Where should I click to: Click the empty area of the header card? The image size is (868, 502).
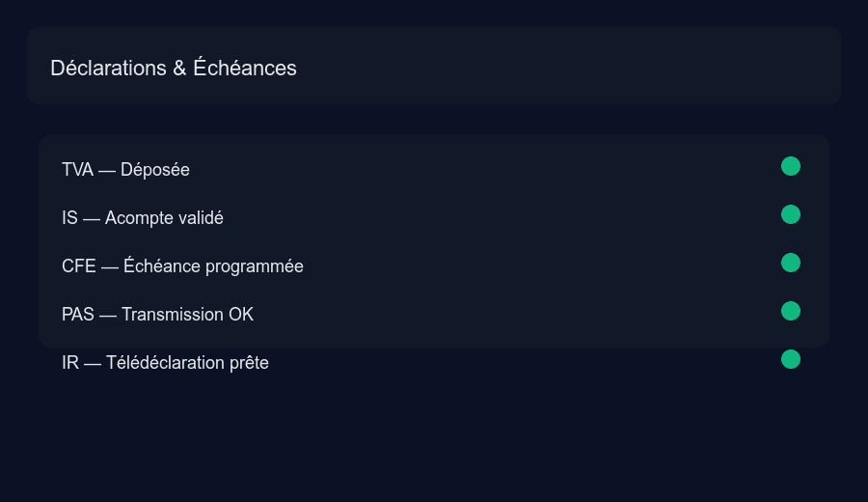[579, 66]
